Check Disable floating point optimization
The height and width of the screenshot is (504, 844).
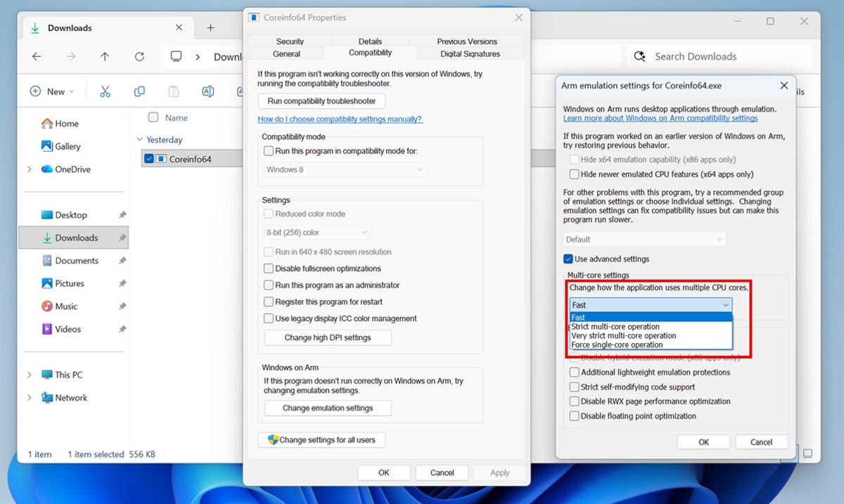tap(575, 417)
